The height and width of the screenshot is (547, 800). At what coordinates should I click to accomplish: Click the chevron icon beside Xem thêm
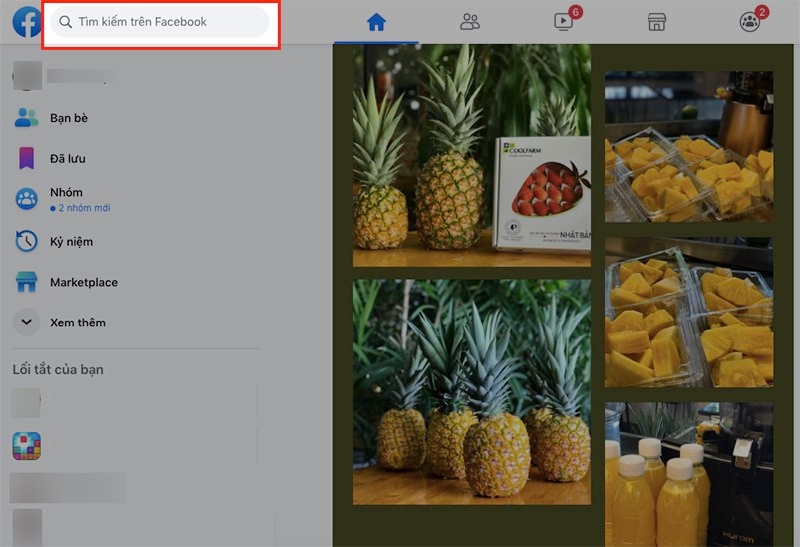(26, 322)
